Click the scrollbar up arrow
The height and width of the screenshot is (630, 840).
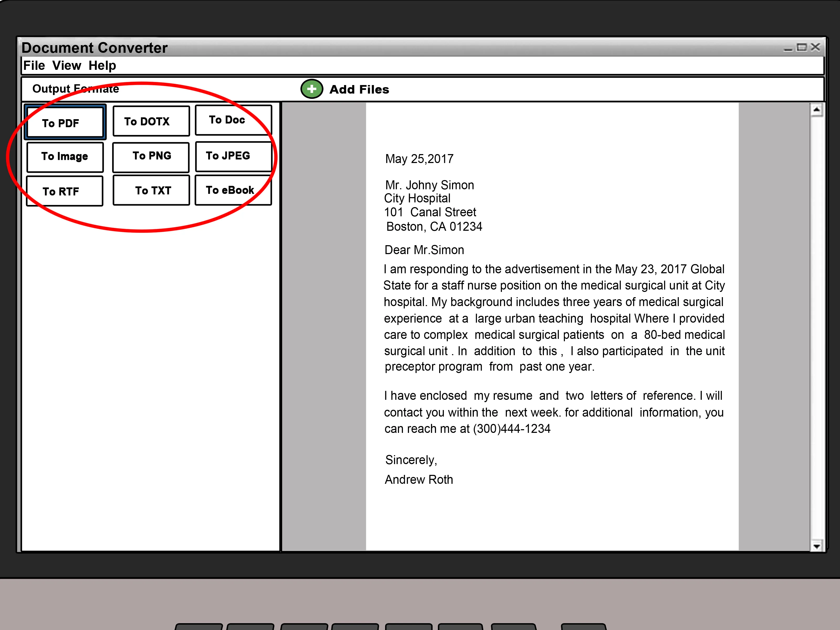point(816,110)
